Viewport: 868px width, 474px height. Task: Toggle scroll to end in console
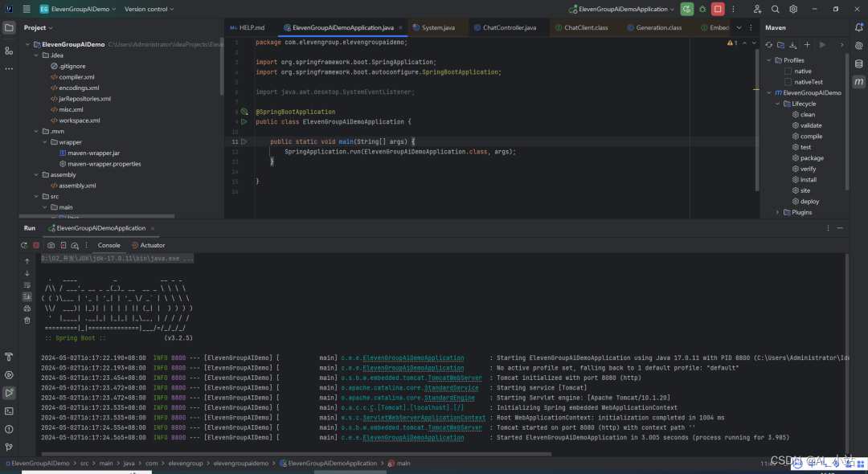[27, 296]
